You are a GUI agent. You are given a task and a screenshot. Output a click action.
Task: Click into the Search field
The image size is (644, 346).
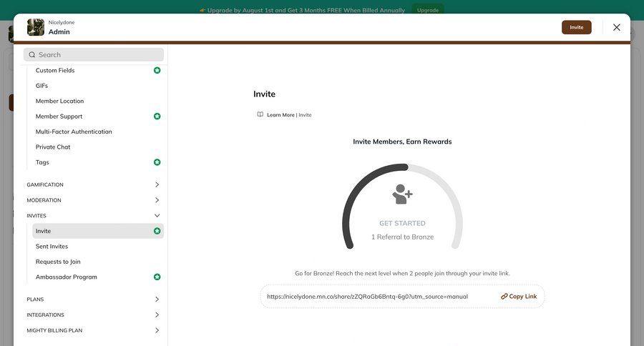pyautogui.click(x=94, y=54)
